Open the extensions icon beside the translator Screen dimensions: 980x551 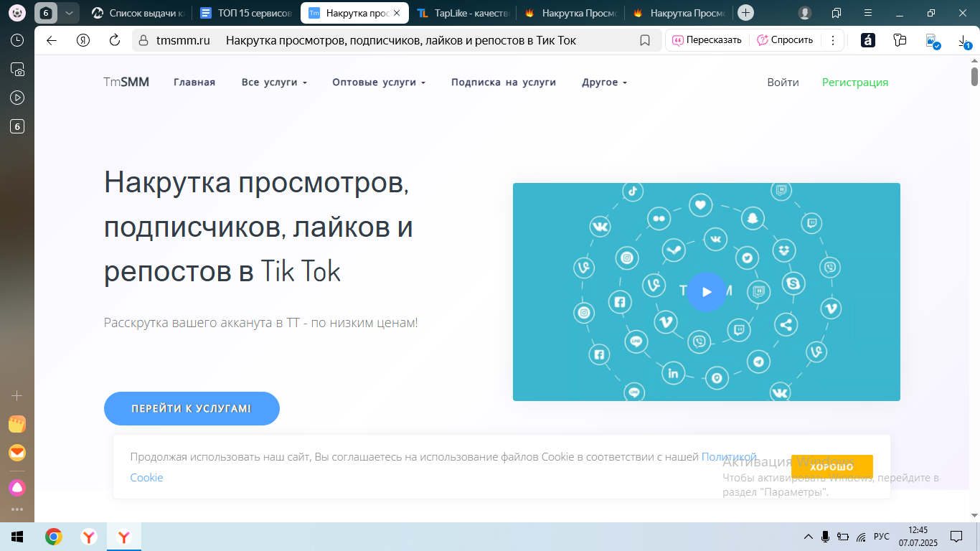900,40
